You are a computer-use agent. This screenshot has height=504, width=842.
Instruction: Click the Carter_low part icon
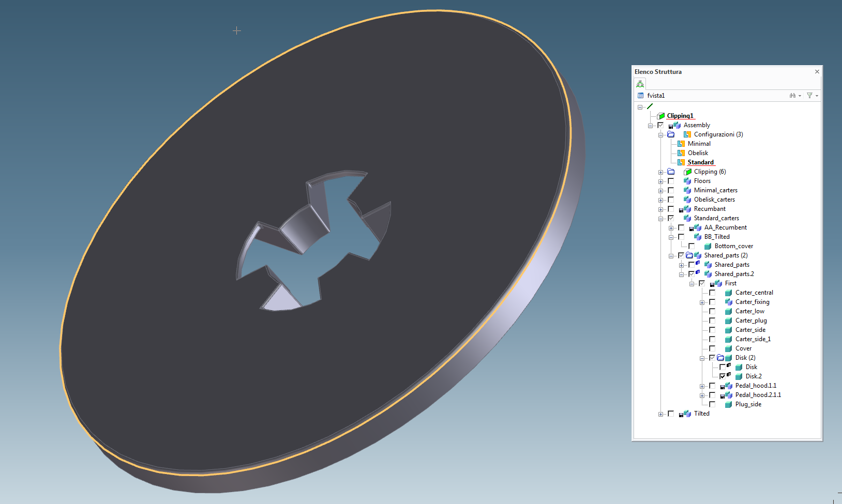(x=729, y=311)
